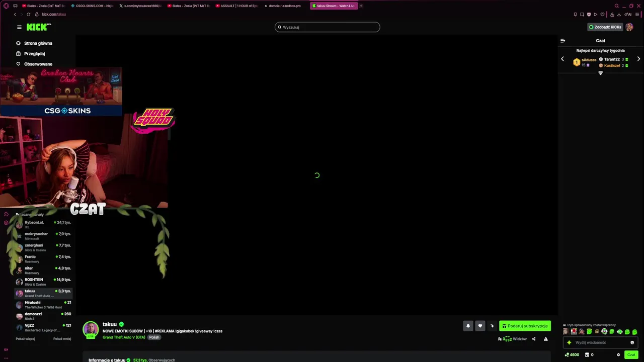This screenshot has height=362, width=644.
Task: Click the browser address bar kick.com/takuu
Action: coord(54,14)
